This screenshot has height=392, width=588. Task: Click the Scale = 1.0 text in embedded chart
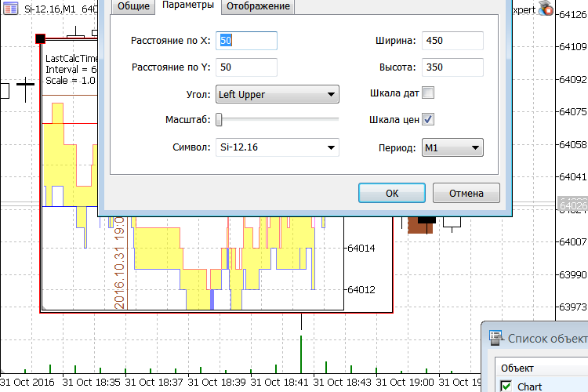click(x=71, y=81)
